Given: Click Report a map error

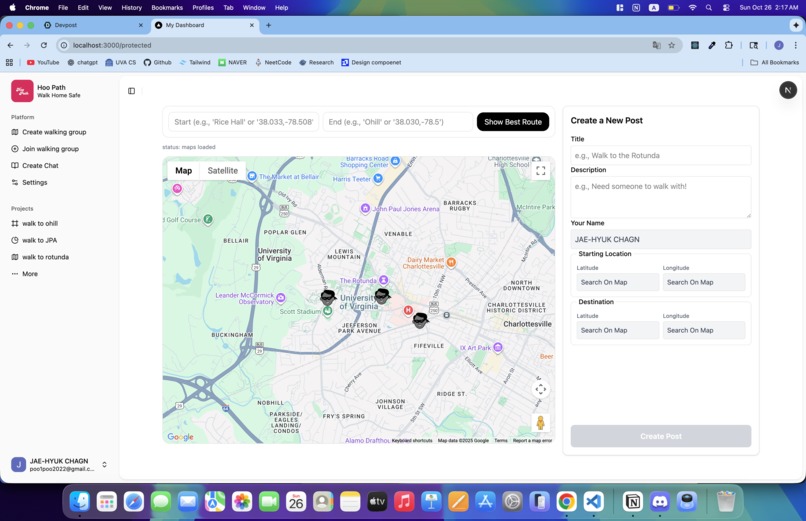Looking at the screenshot, I should (532, 440).
